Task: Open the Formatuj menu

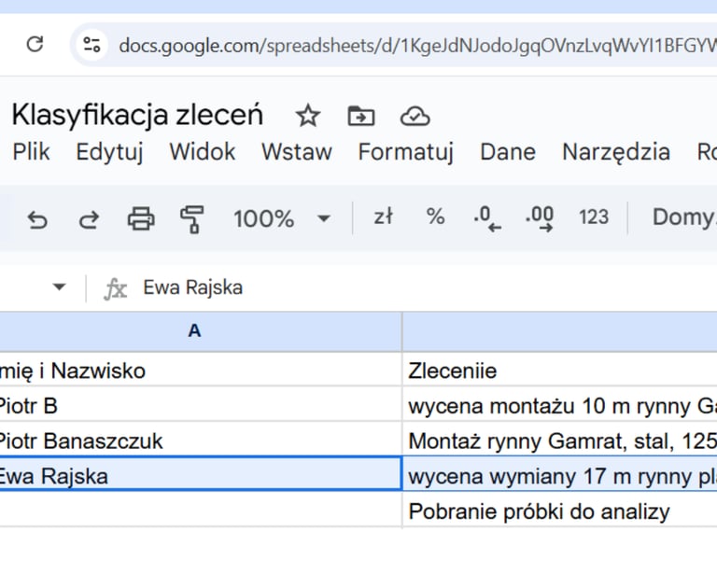Action: (405, 152)
